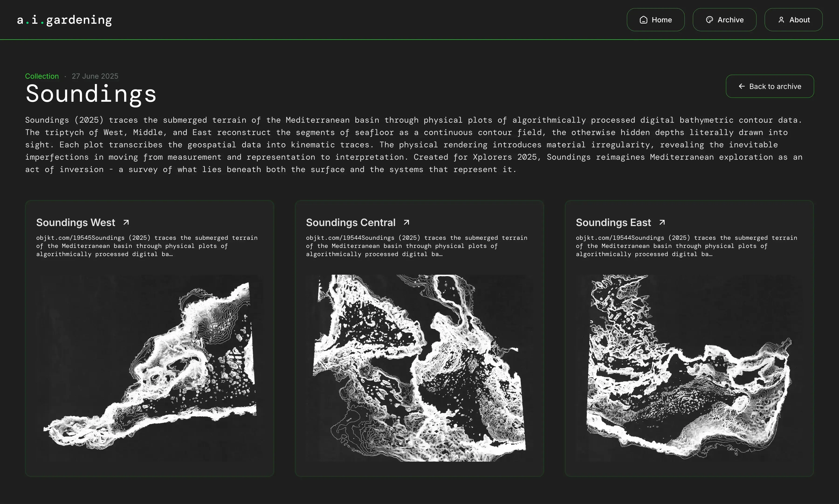Viewport: 839px width, 504px height.
Task: Click external link arrow next to Soundings West
Action: tap(126, 223)
